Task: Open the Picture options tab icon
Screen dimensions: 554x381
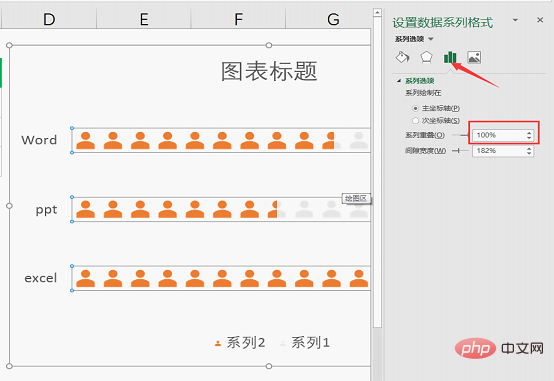Action: pos(474,57)
